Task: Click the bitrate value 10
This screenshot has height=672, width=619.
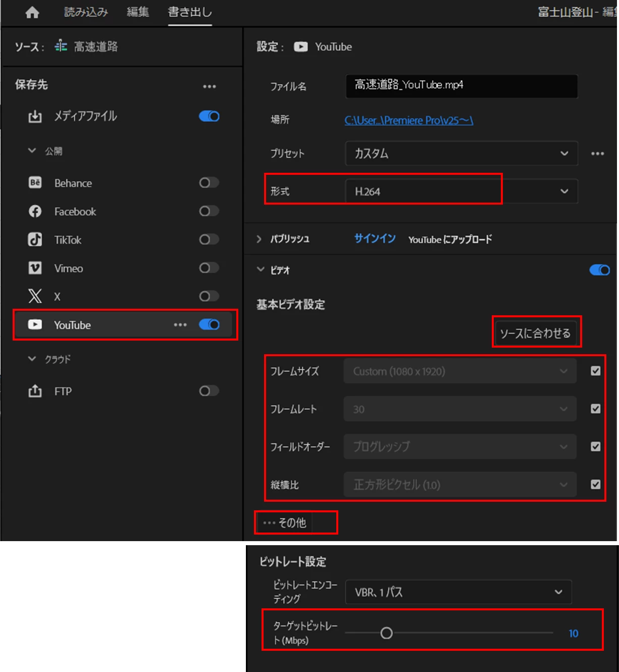Action: [x=574, y=633]
